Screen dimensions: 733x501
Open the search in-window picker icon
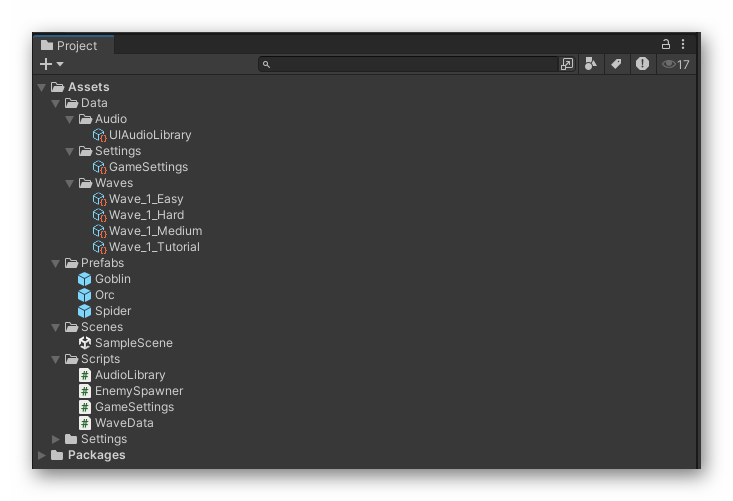pyautogui.click(x=567, y=64)
